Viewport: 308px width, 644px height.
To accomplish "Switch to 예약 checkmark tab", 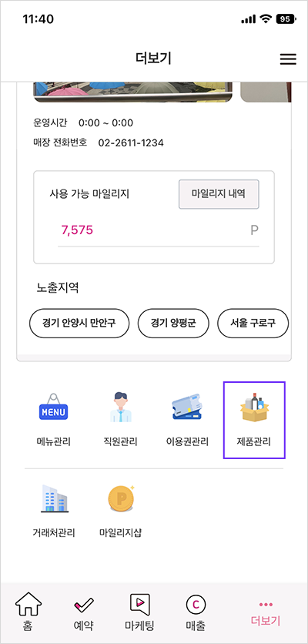I will coord(83,612).
